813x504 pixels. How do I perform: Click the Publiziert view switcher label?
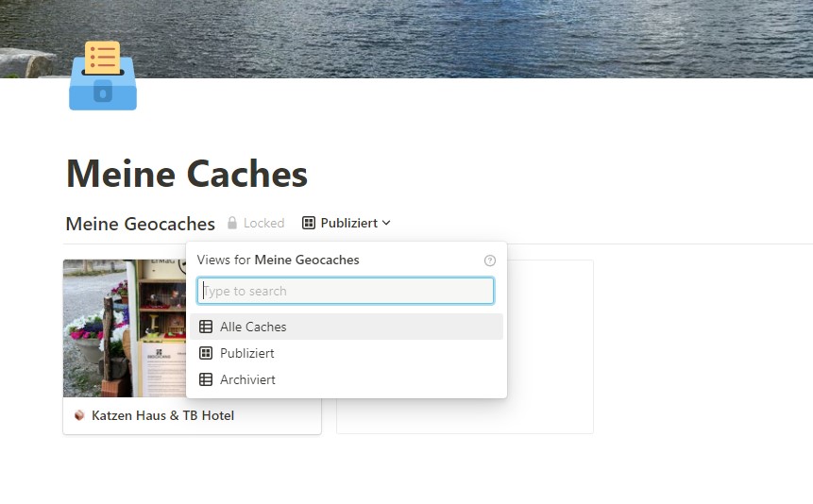point(348,224)
